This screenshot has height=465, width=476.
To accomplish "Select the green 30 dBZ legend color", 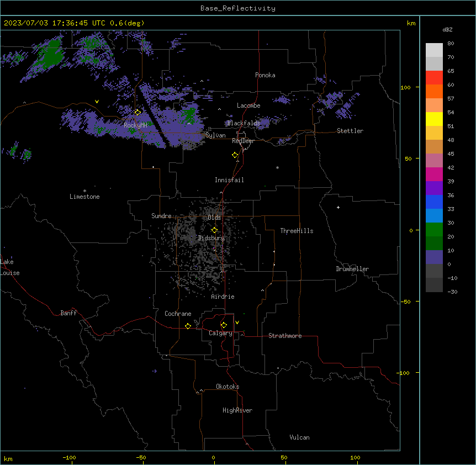I will [434, 230].
